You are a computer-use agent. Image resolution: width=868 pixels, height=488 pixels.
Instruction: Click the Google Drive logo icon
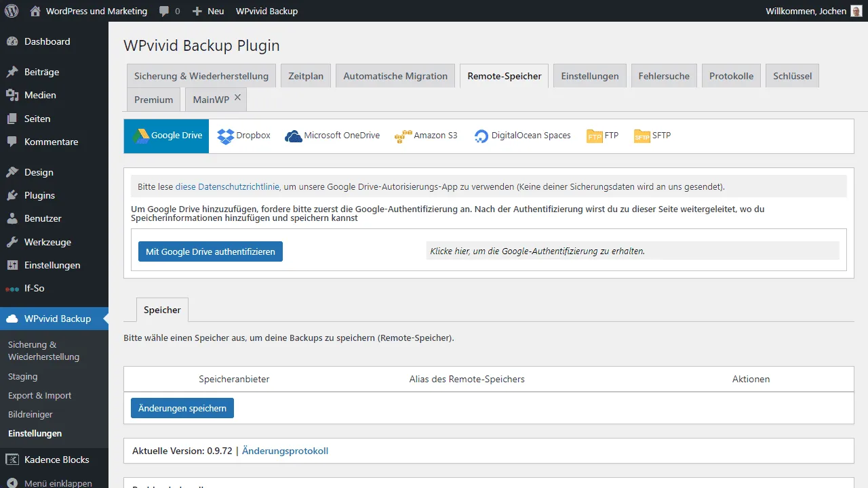point(140,136)
